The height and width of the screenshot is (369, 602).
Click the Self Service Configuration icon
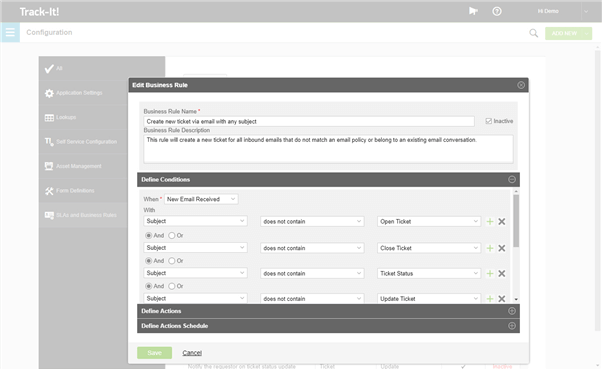[49, 142]
